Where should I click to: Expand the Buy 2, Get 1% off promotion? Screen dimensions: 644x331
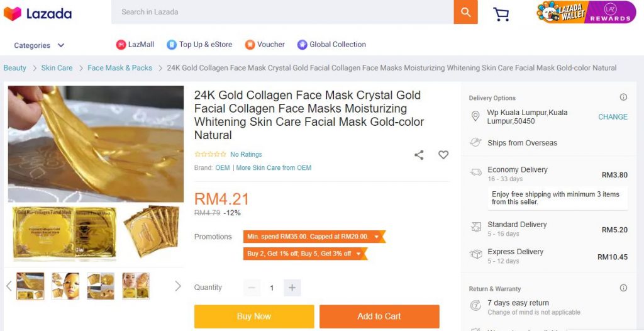pyautogui.click(x=305, y=254)
